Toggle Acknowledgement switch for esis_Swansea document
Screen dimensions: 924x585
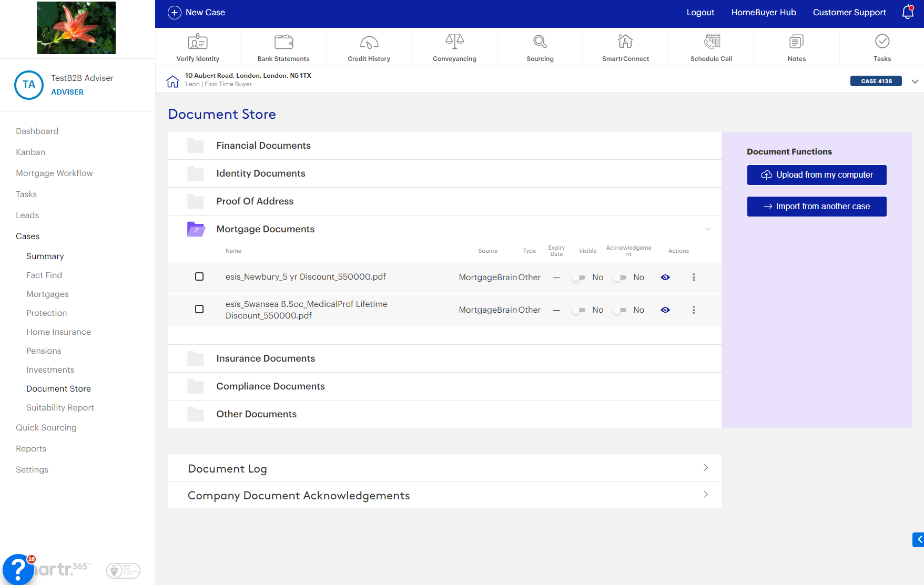(620, 310)
